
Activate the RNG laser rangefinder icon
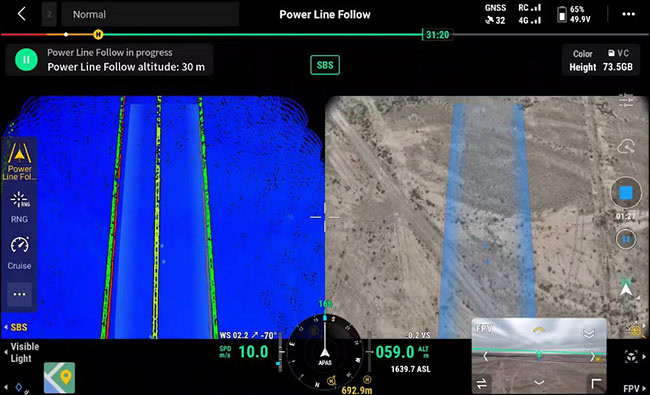click(x=19, y=207)
